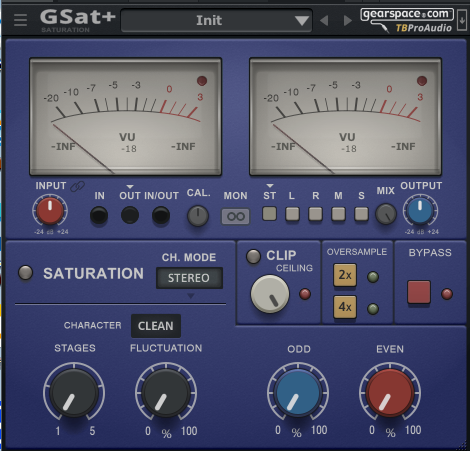The height and width of the screenshot is (451, 470).
Task: Click the left meter's left -INF readout
Action: [63, 146]
